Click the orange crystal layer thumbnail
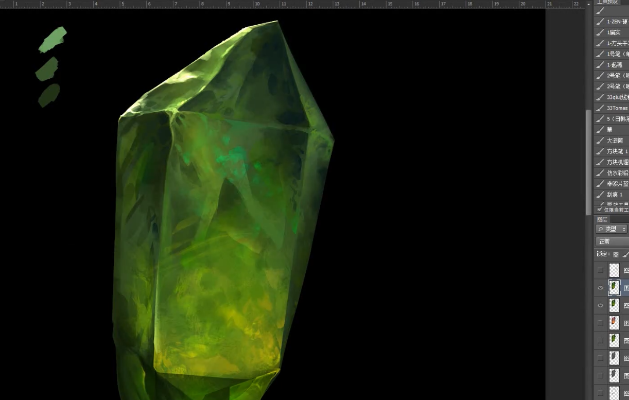The width and height of the screenshot is (629, 400). pos(614,323)
